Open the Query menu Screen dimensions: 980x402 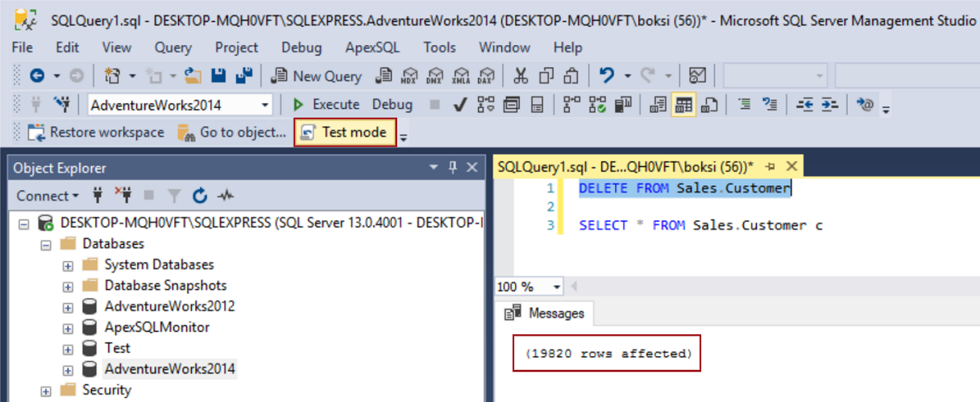[x=173, y=48]
